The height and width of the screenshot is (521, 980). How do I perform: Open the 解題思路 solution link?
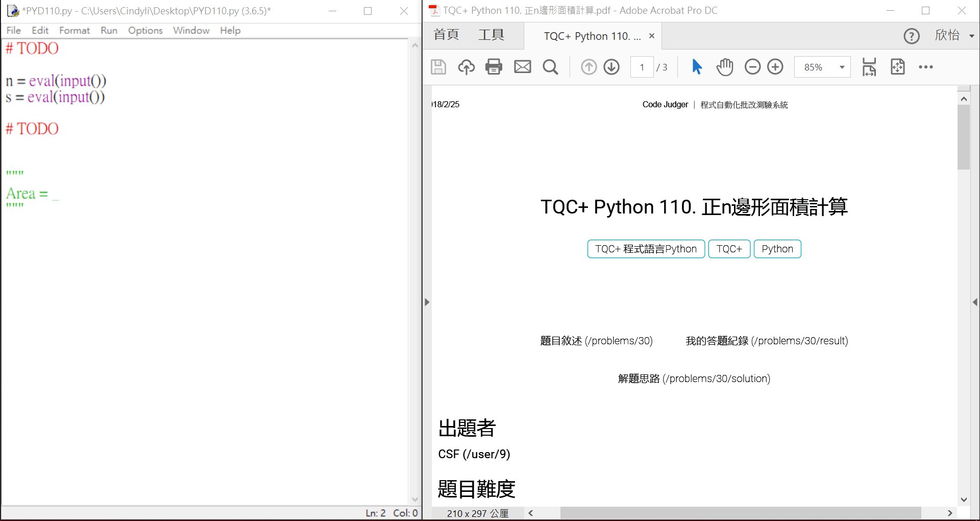[694, 378]
